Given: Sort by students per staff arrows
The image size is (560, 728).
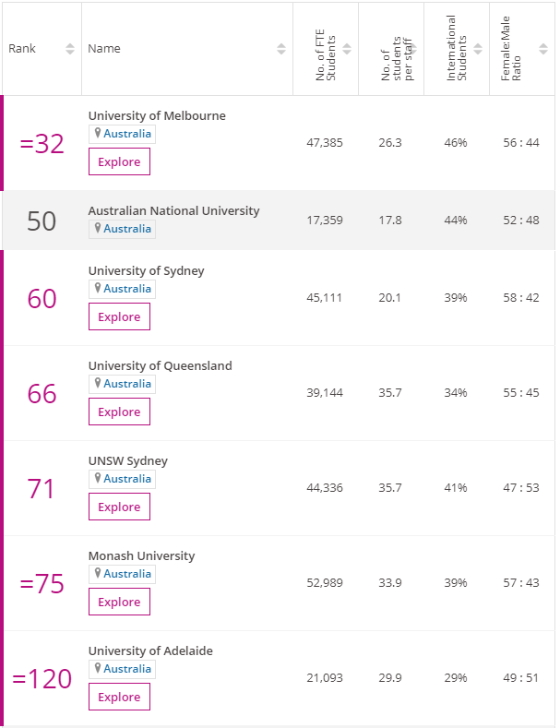Looking at the screenshot, I should (412, 49).
